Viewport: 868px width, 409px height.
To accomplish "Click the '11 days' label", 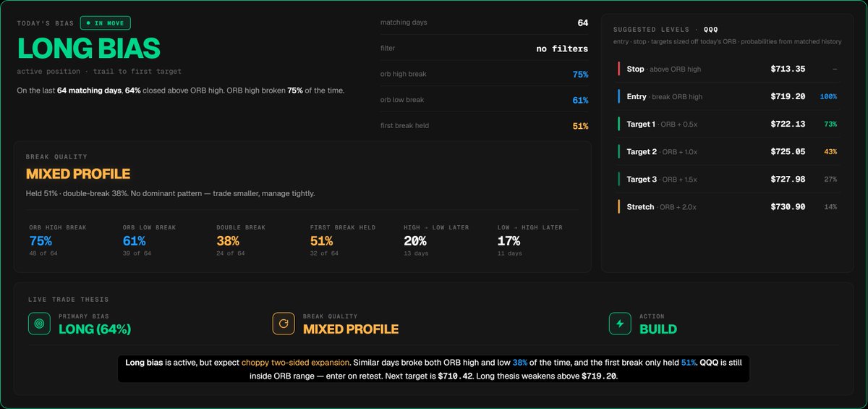I will pos(510,253).
